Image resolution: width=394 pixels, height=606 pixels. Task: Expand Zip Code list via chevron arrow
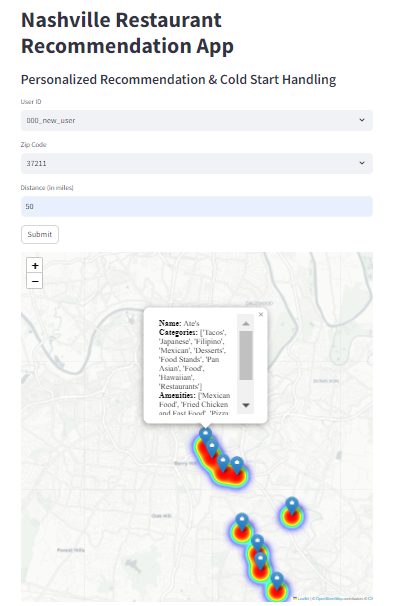(362, 163)
